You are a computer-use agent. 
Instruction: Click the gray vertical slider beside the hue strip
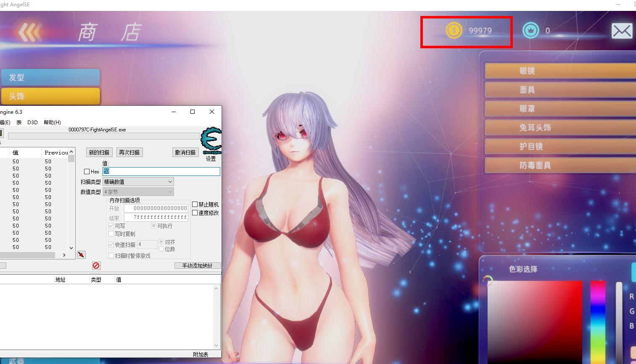coord(619,323)
